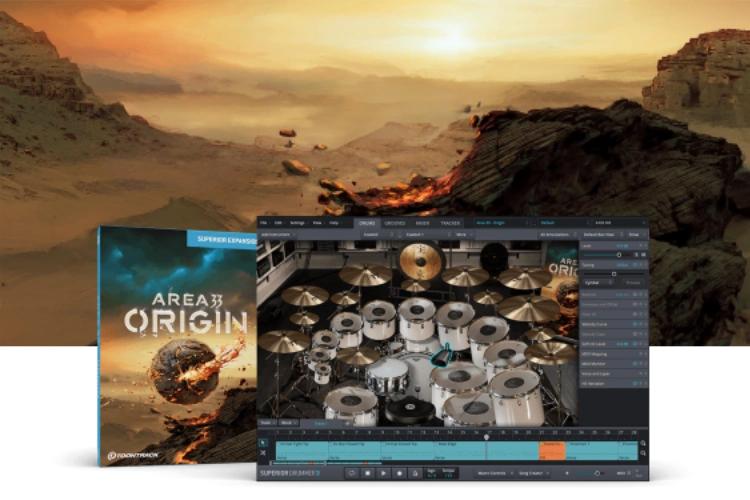Open the Settings menu

pos(297,223)
